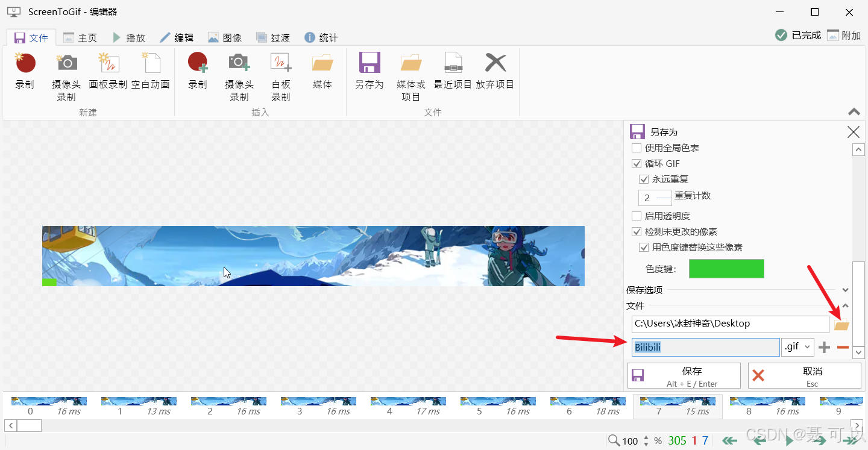The image size is (868, 450).
Task: Enable the 启用透明度 checkbox
Action: [x=637, y=216]
